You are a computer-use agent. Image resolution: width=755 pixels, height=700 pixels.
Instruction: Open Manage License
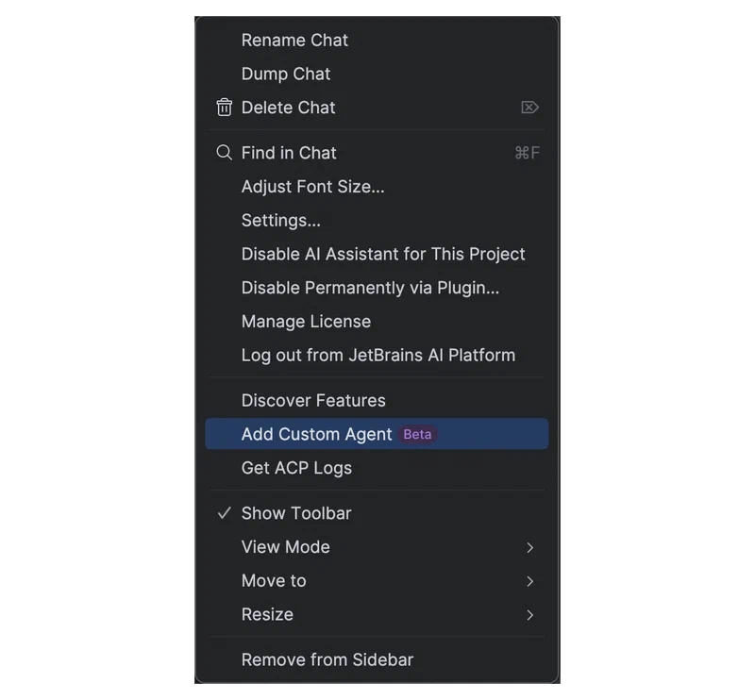[377, 321]
